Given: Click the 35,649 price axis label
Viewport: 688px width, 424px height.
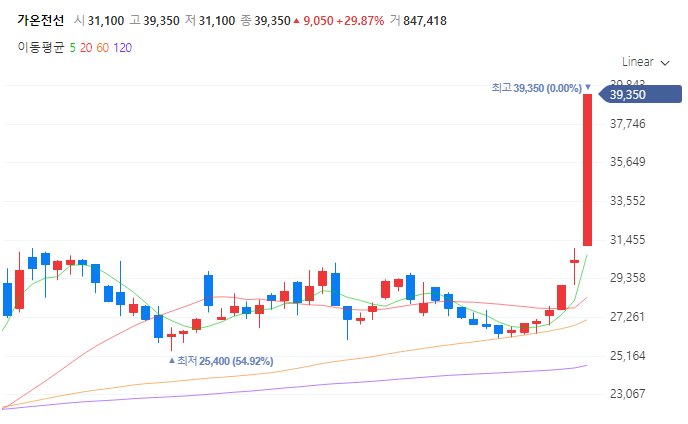Looking at the screenshot, I should [627, 162].
